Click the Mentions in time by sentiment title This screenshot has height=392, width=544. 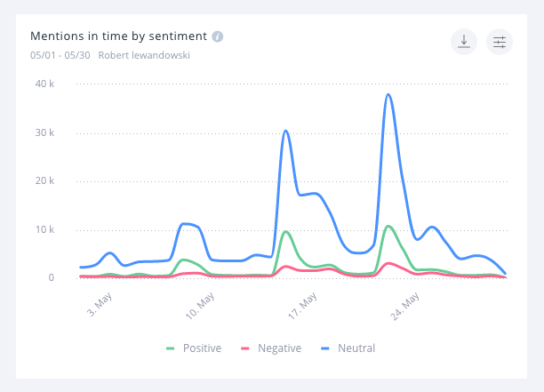tap(118, 36)
